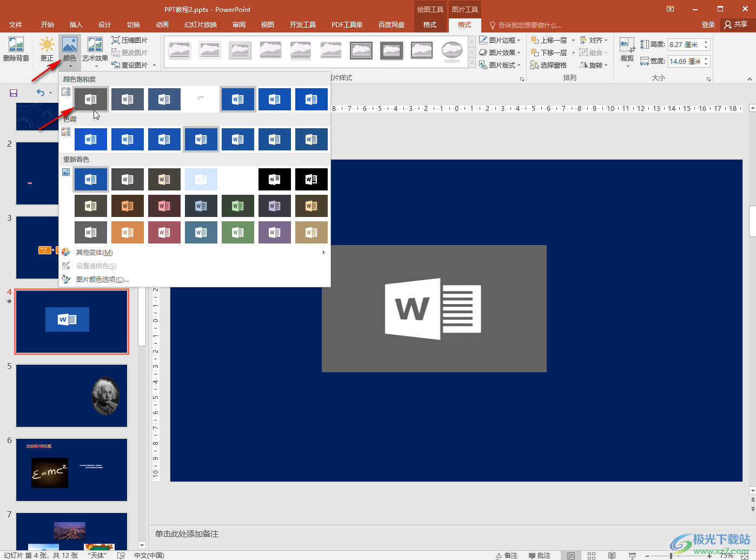Screen dimensions: 756x560
Task: Pick the green light recolor swatch
Action: click(x=238, y=232)
